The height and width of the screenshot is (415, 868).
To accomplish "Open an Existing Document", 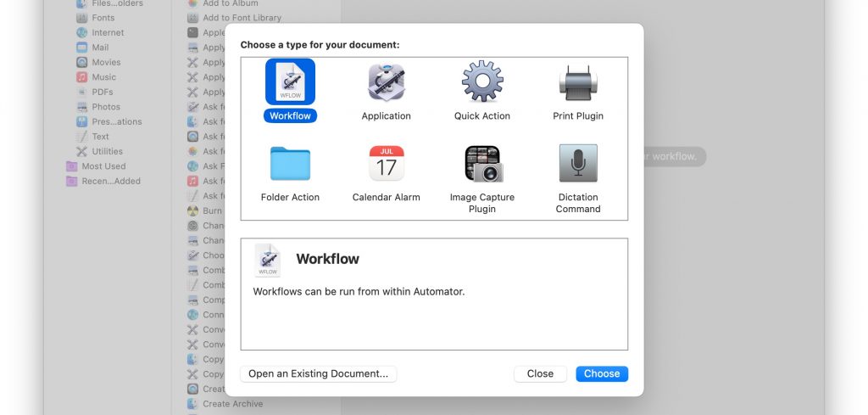I will point(319,373).
